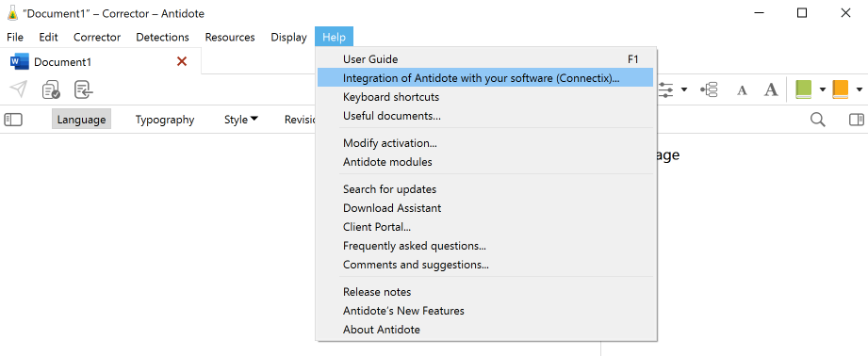The image size is (868, 356).
Task: Switch to the Revision tab
Action: 300,120
